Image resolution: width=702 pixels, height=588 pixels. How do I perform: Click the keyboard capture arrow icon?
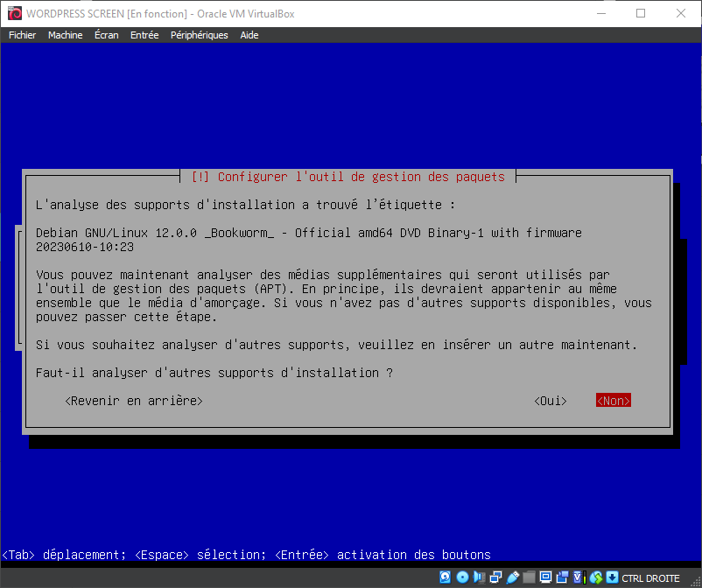click(x=612, y=577)
